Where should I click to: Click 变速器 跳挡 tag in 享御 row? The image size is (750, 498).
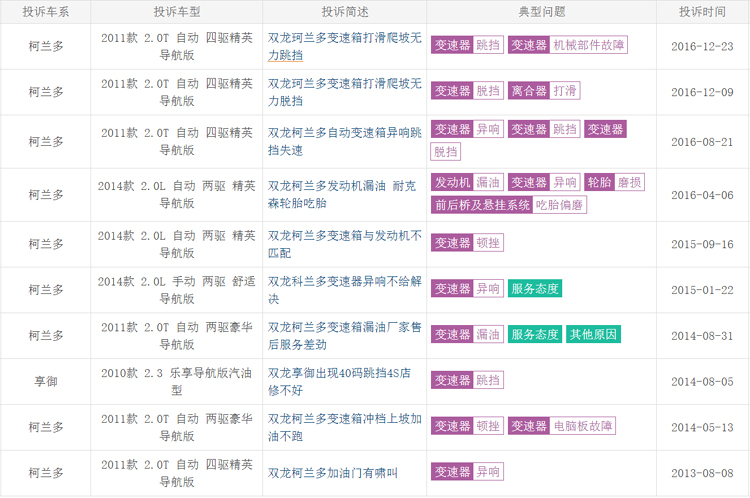tap(467, 380)
